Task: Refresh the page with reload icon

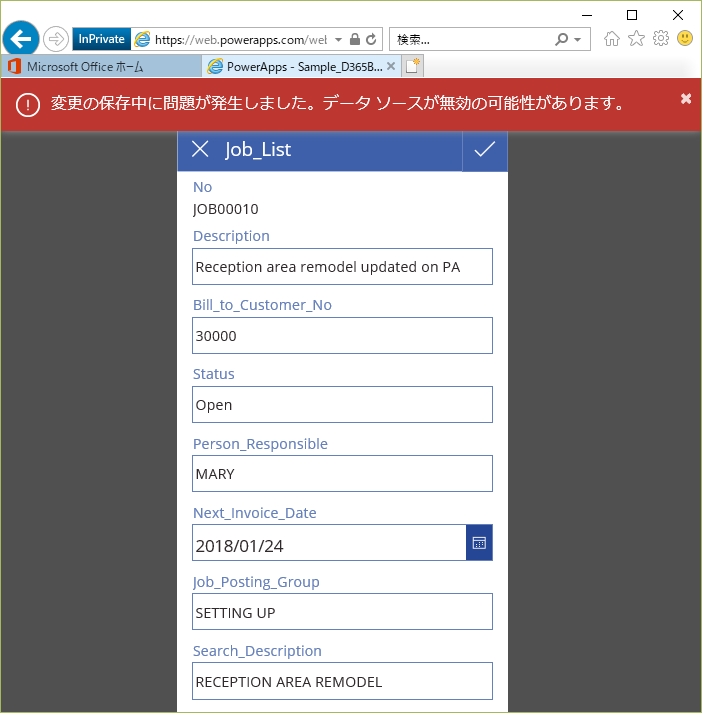Action: click(371, 40)
